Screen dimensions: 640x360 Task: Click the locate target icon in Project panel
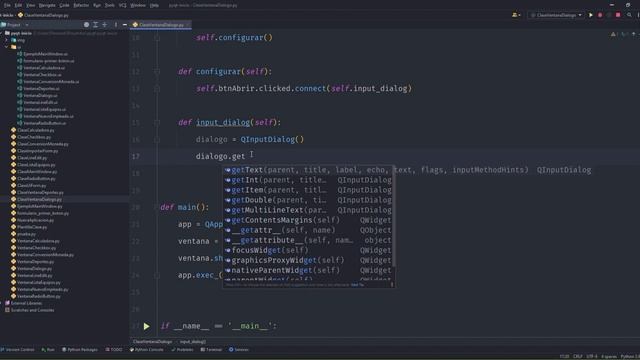[x=86, y=25]
